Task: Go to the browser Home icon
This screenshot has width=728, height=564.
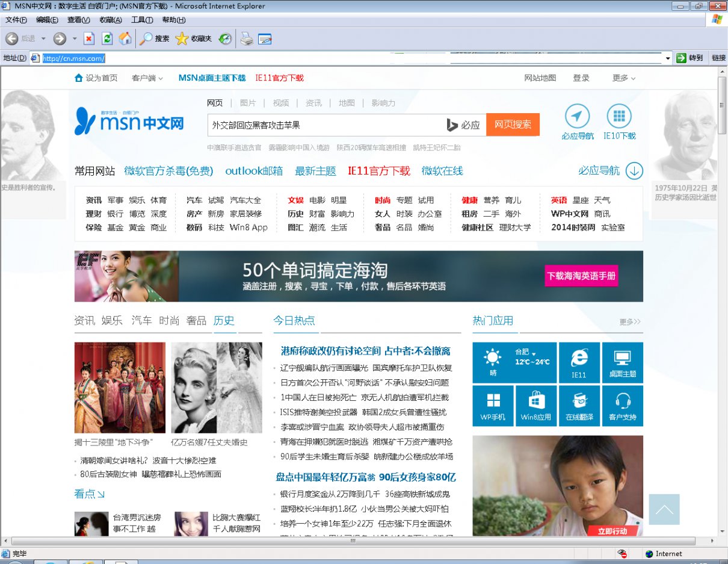Action: [125, 39]
